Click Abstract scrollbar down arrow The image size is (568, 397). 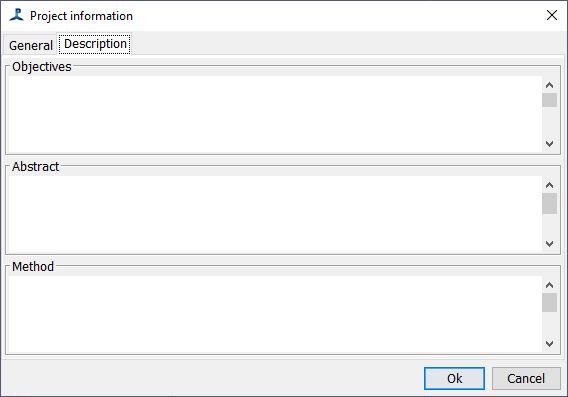[550, 244]
